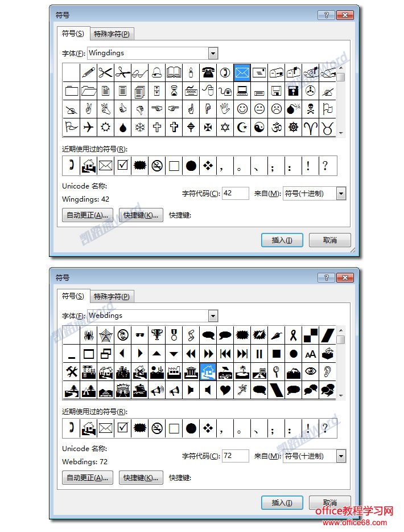Open 自动更正 in the Wingdings dialog

point(88,215)
